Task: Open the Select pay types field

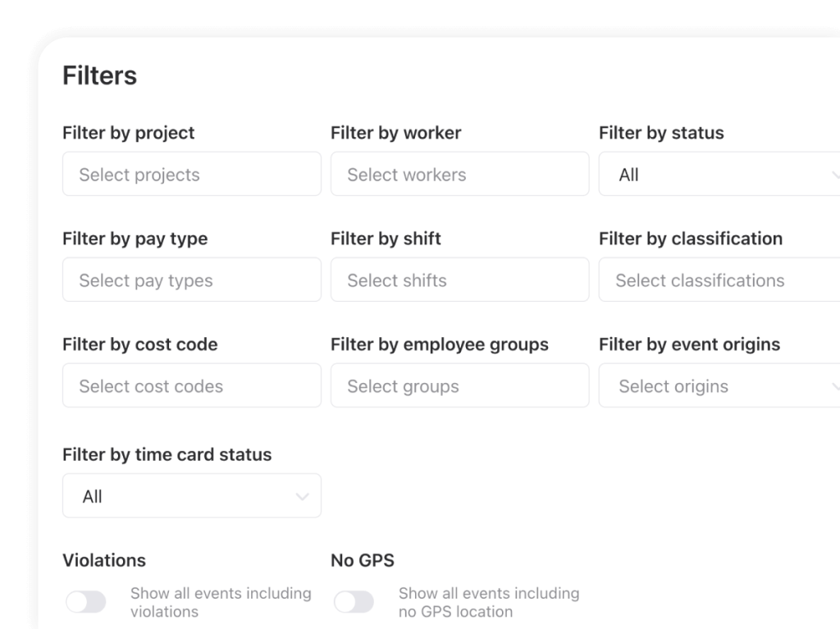Action: point(191,280)
